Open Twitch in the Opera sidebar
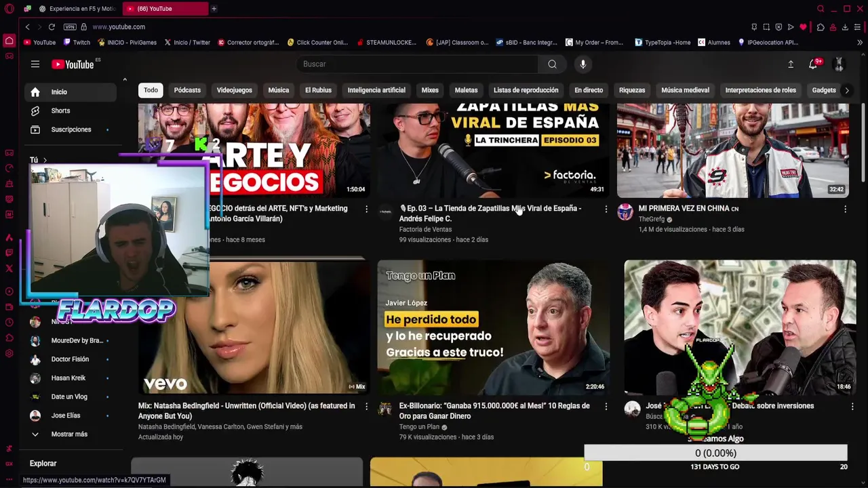The width and height of the screenshot is (868, 488). click(9, 253)
